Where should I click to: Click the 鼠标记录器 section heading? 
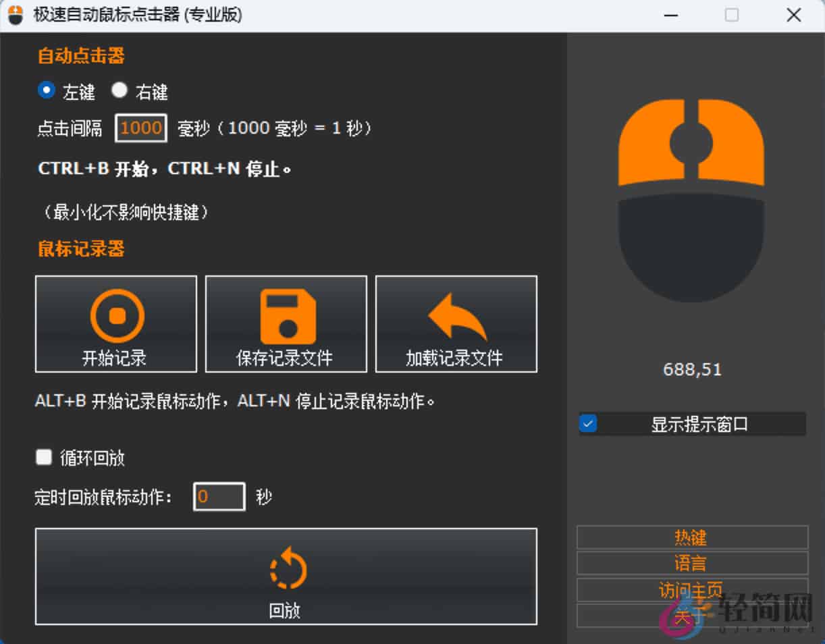80,249
